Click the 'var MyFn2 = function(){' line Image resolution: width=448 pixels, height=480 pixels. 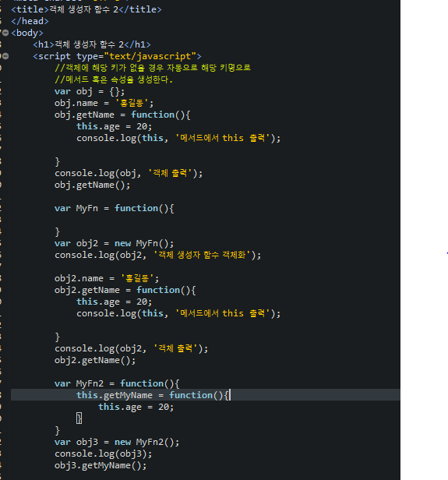coord(117,383)
